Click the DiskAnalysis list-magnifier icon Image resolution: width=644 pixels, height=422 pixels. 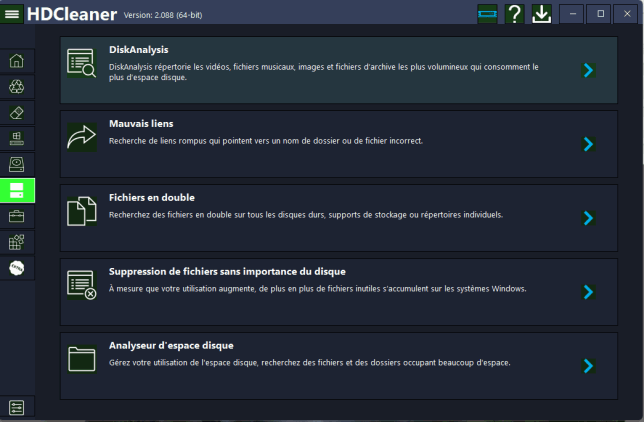[81, 63]
